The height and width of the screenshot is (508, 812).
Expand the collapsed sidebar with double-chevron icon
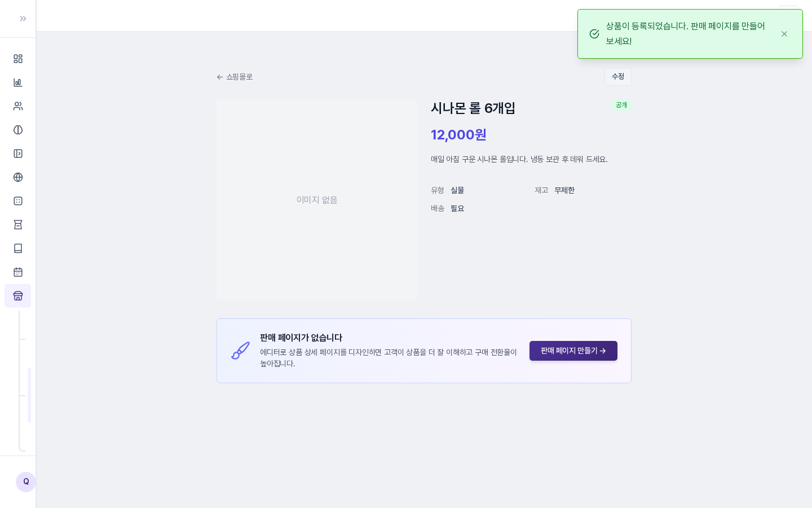(x=23, y=19)
